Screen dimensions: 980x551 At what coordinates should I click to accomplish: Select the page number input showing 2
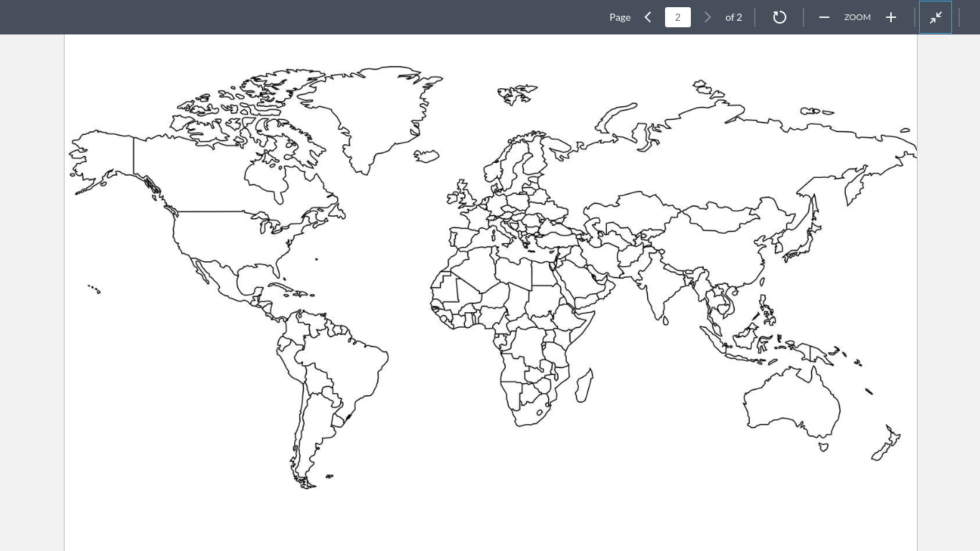coord(678,17)
